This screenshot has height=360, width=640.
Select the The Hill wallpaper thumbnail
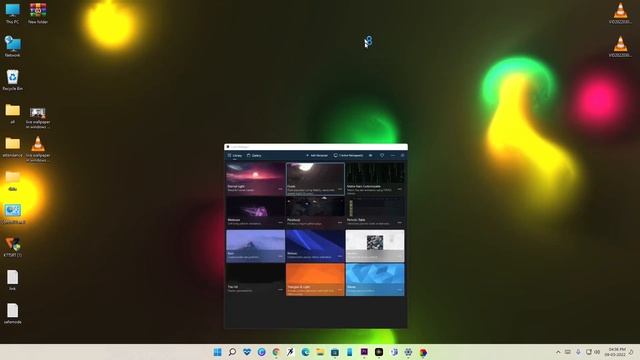point(256,280)
